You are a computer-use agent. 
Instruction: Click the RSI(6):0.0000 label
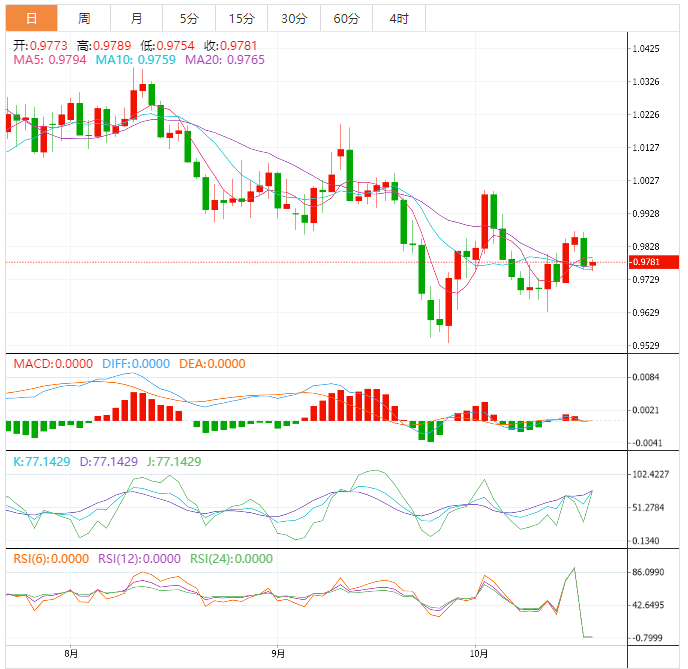click(51, 559)
